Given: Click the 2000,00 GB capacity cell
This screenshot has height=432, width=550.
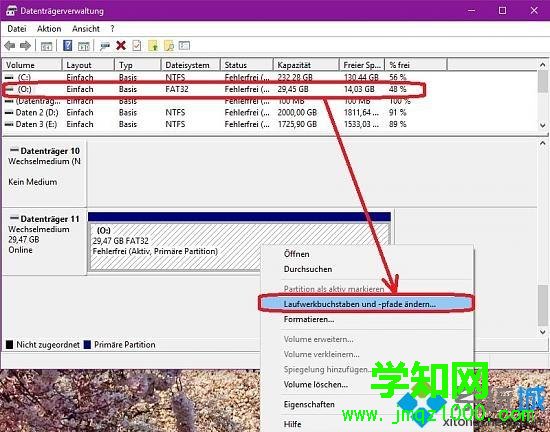Looking at the screenshot, I should point(297,113).
